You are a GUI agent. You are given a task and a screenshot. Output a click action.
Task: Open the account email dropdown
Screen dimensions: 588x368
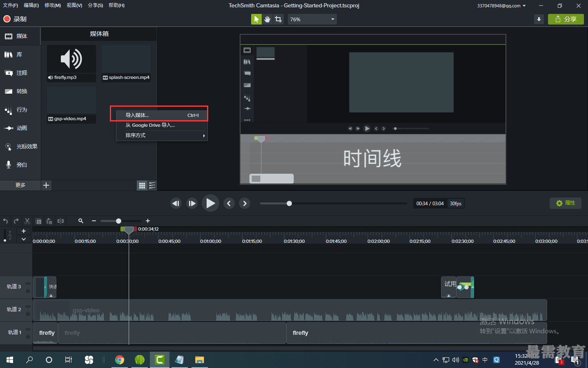coord(501,6)
